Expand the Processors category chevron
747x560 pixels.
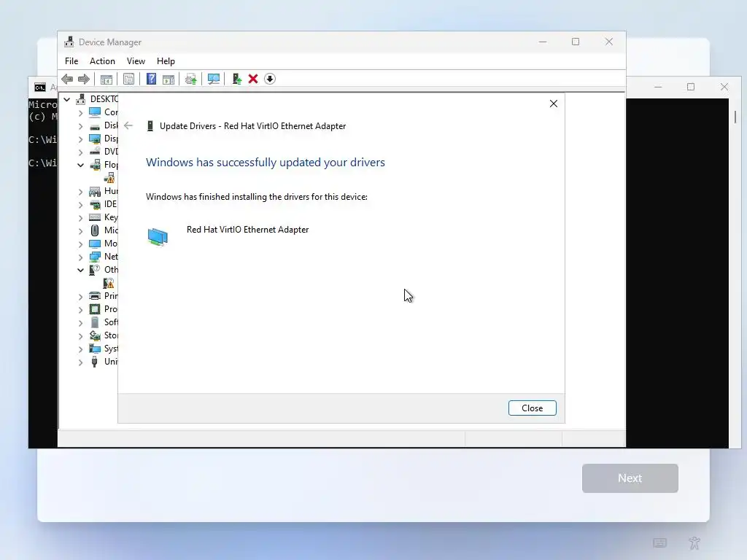point(80,309)
